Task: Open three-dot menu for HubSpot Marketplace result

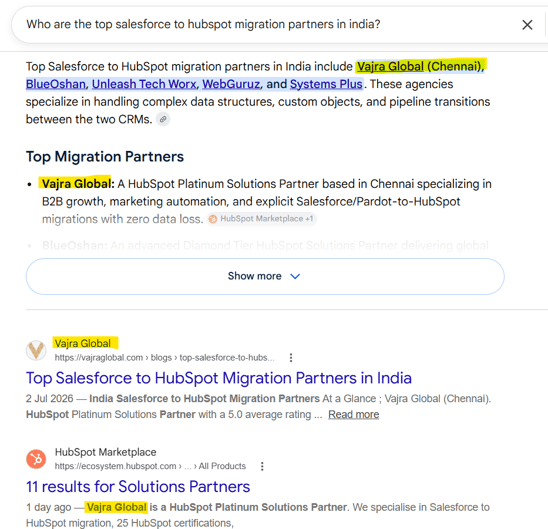Action: (262, 466)
